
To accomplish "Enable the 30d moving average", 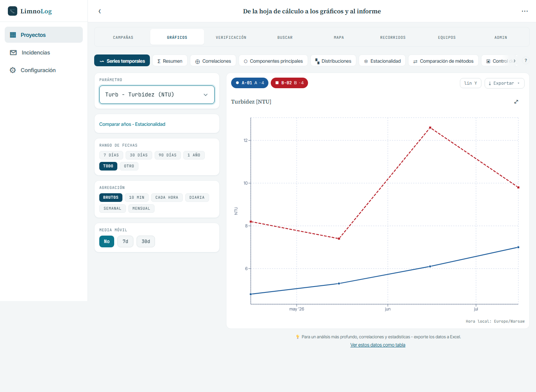I will (x=146, y=241).
